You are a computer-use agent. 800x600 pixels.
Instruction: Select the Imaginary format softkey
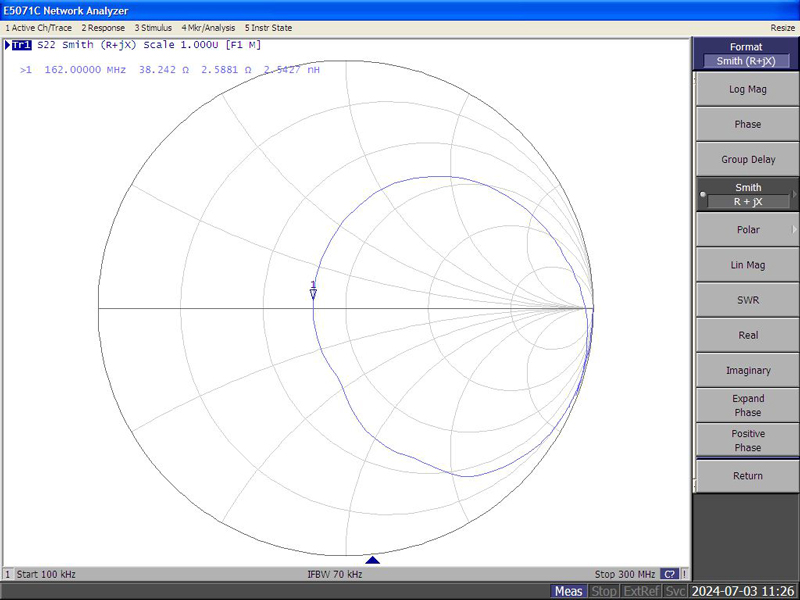point(747,370)
